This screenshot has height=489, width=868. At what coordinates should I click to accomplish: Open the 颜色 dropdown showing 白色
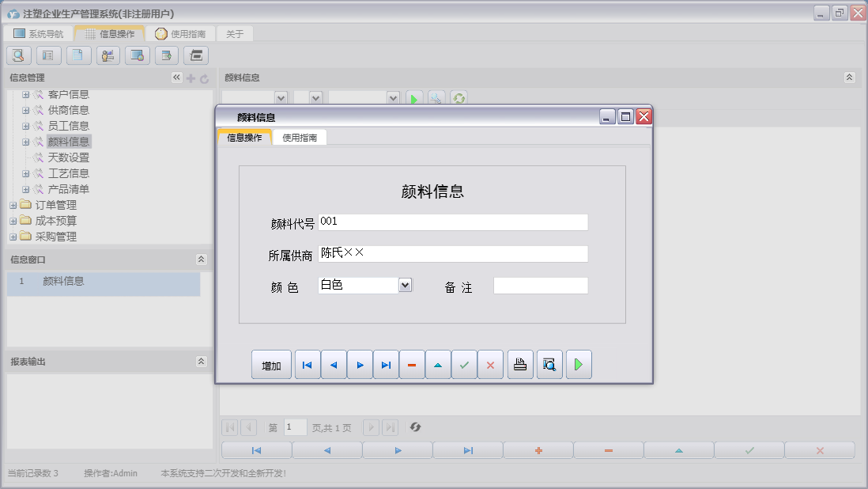pos(406,285)
